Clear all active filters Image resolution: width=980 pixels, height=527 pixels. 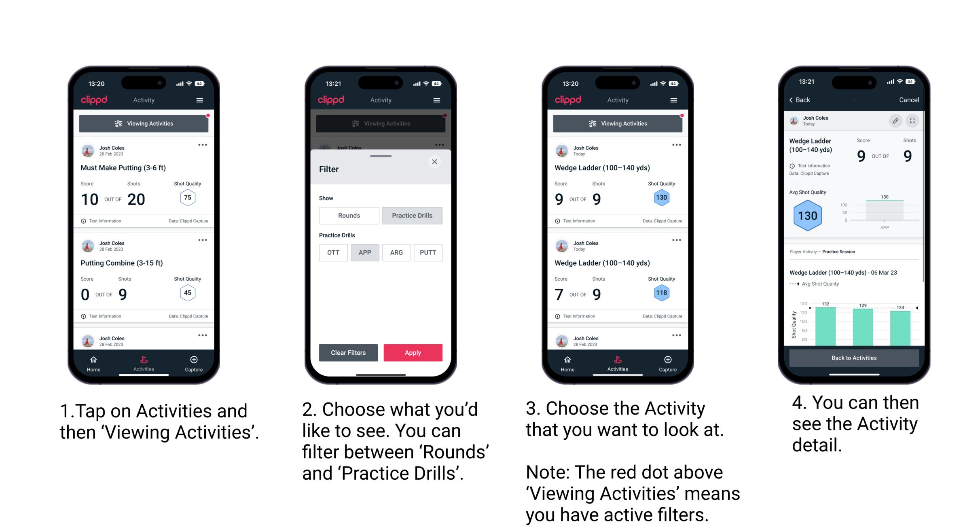(349, 352)
